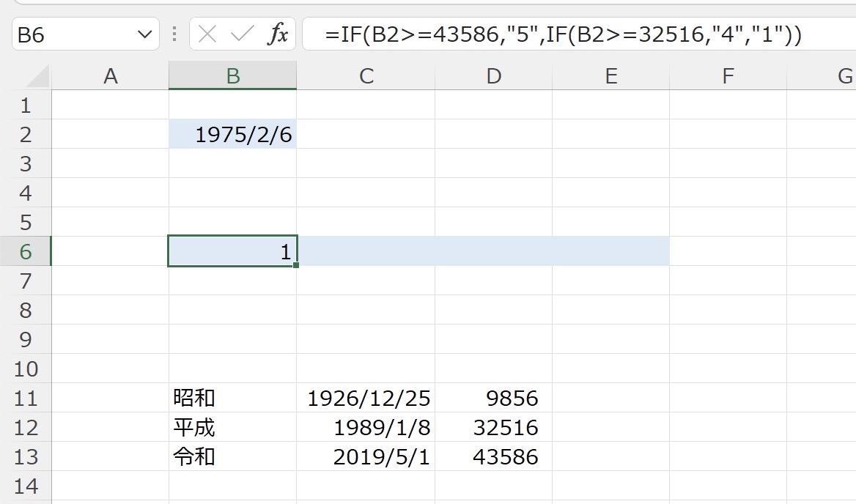
Task: Click cell with date 1926/12/25
Action: pyautogui.click(x=366, y=399)
